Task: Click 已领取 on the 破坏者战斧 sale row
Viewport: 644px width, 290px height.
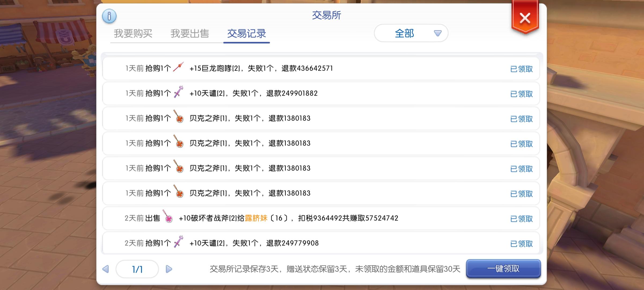Action: (x=521, y=219)
